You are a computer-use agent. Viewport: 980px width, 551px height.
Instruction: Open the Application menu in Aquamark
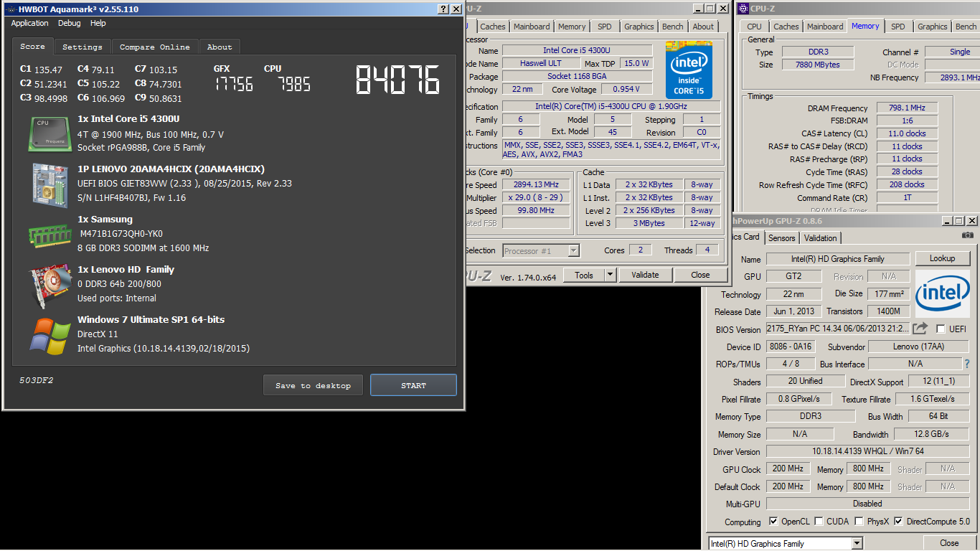(x=30, y=23)
